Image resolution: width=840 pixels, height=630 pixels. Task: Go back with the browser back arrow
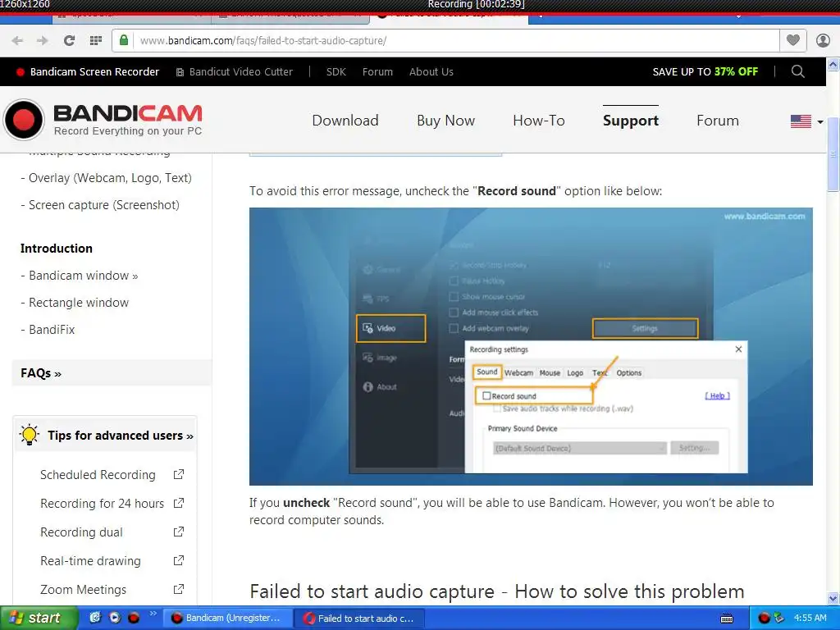click(17, 41)
